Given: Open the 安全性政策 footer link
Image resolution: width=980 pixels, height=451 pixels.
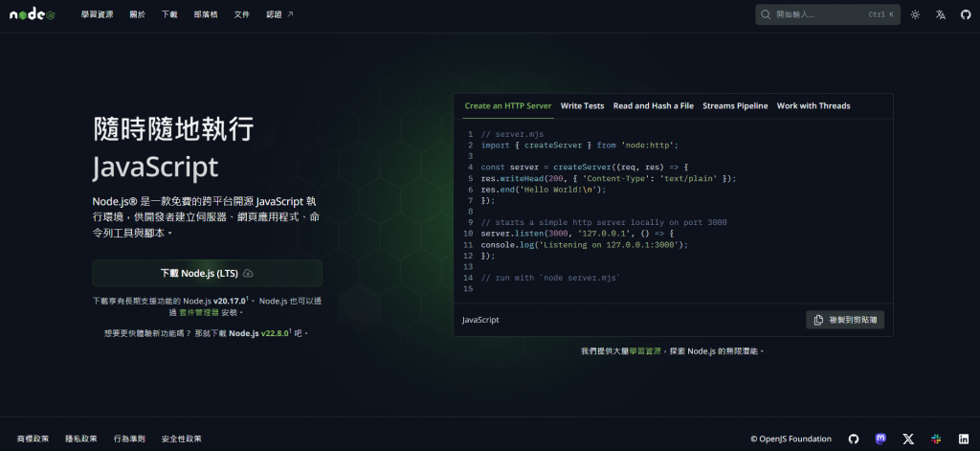Looking at the screenshot, I should click(181, 440).
